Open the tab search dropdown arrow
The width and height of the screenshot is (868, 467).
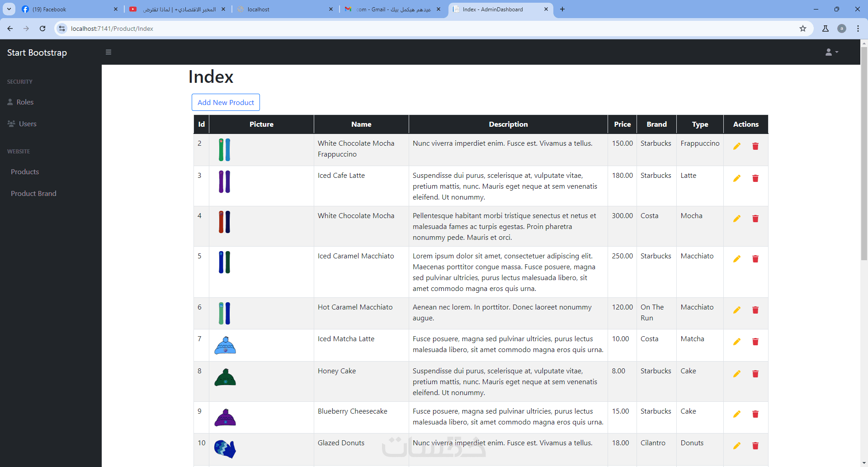pyautogui.click(x=9, y=9)
